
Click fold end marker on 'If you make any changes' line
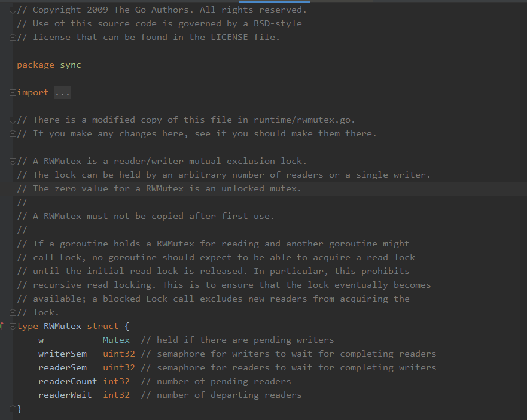[13, 133]
